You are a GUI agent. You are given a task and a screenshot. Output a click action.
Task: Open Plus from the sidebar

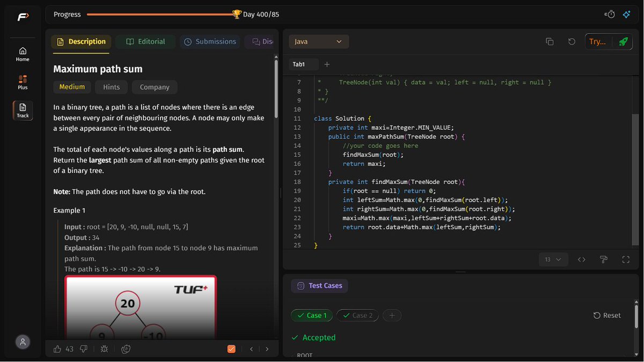click(23, 82)
